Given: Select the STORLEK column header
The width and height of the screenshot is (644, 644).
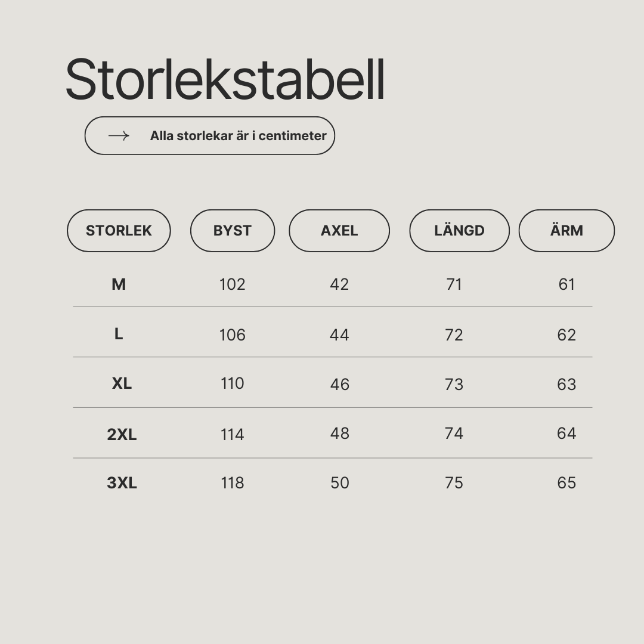Looking at the screenshot, I should pyautogui.click(x=119, y=230).
